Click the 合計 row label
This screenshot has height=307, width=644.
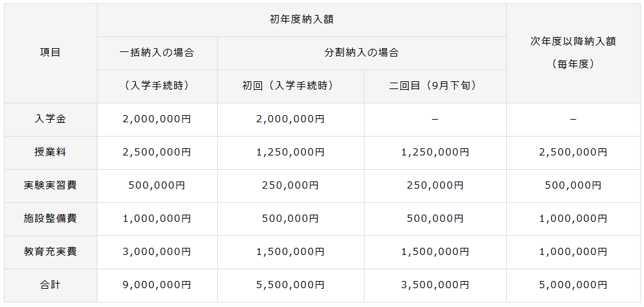point(50,285)
